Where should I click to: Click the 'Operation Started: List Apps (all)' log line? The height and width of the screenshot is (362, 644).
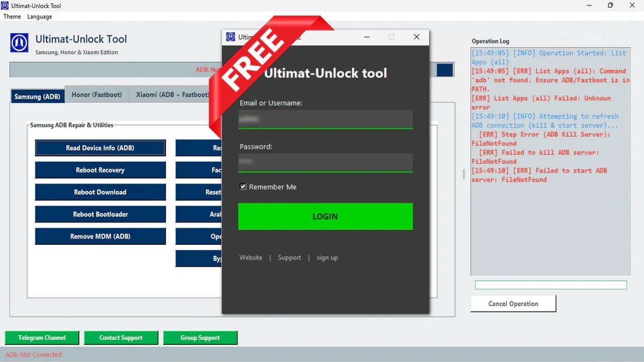[549, 57]
